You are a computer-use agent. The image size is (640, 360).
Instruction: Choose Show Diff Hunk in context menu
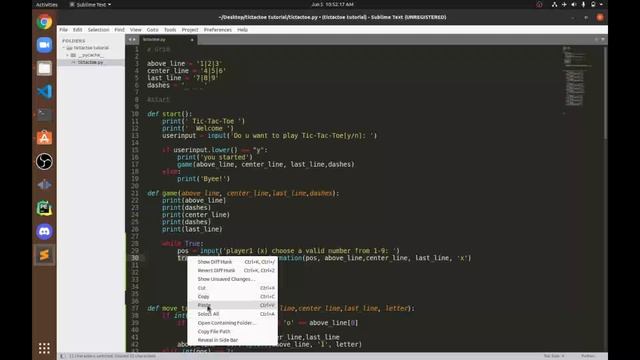233,262
